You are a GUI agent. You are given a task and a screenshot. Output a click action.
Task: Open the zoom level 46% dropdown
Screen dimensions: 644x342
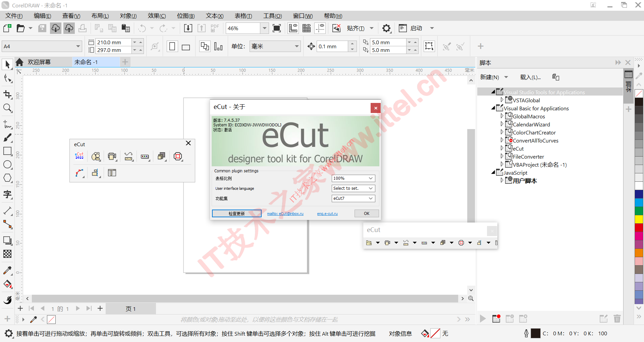[265, 28]
